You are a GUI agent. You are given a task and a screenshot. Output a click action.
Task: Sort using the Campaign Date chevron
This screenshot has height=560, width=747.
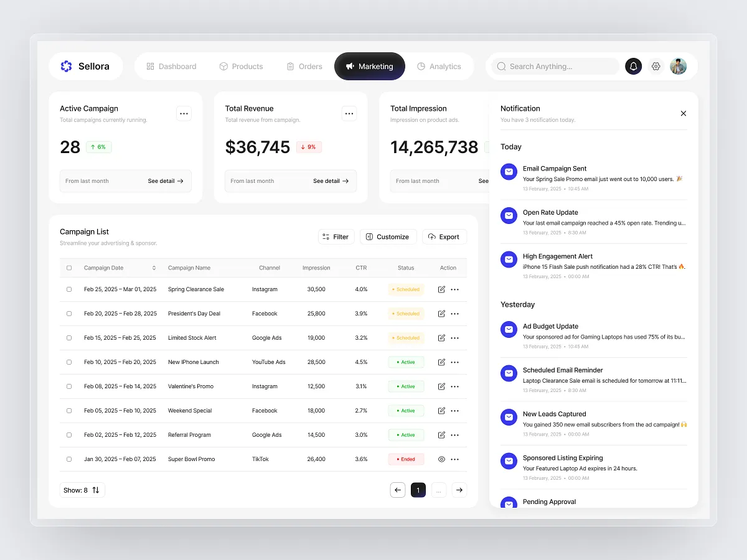point(154,268)
